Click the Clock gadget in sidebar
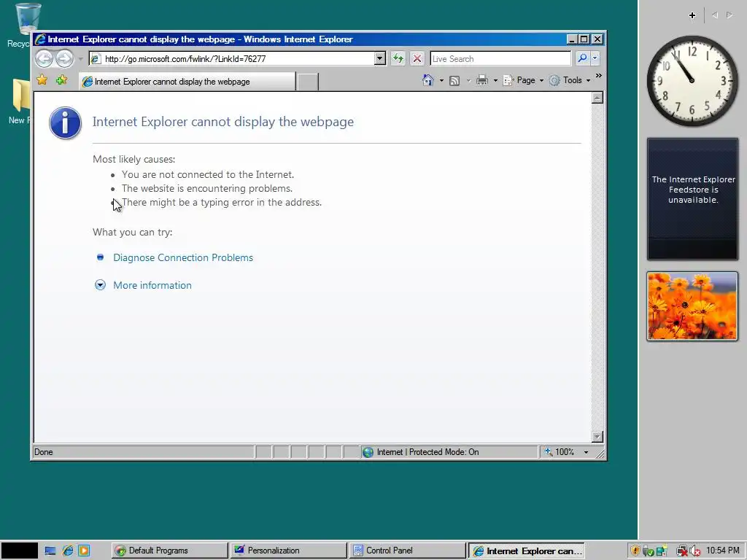Screen dimensions: 747x560 tap(692, 81)
